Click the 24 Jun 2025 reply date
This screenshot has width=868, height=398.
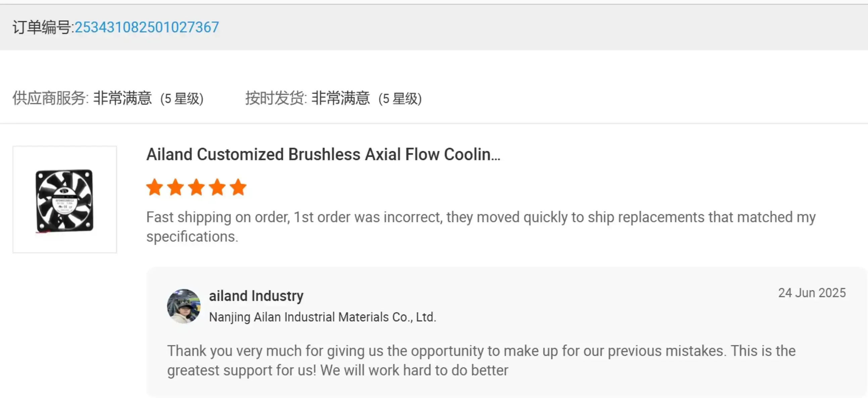812,293
